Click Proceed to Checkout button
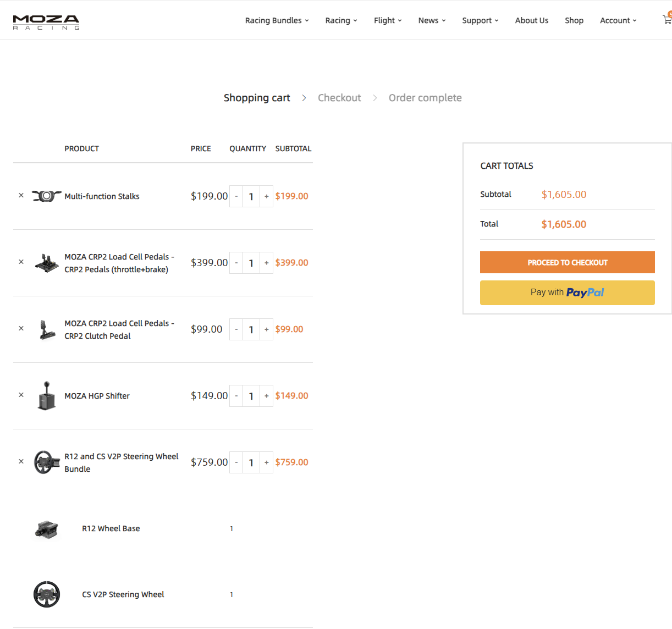Viewport: 672px width, 629px height. (568, 262)
